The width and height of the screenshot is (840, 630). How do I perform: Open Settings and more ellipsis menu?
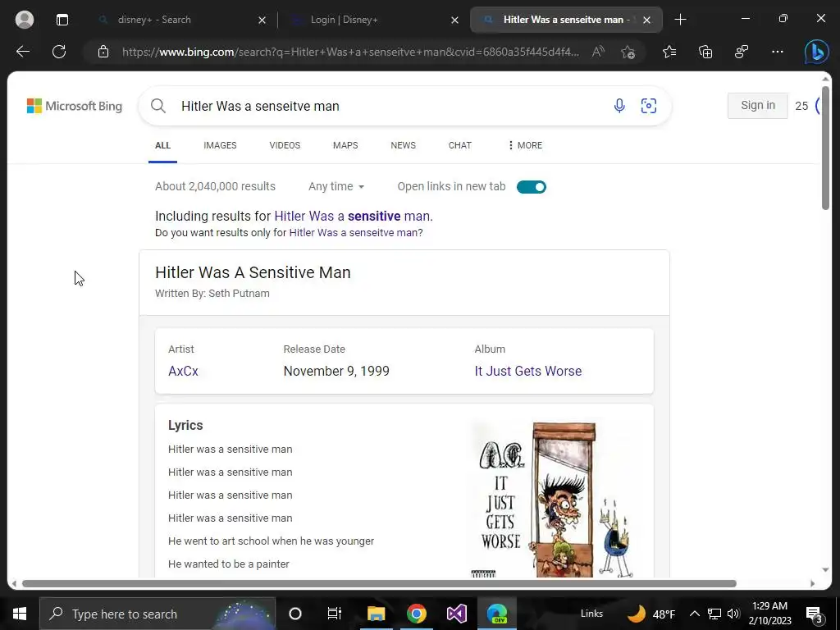(x=778, y=52)
